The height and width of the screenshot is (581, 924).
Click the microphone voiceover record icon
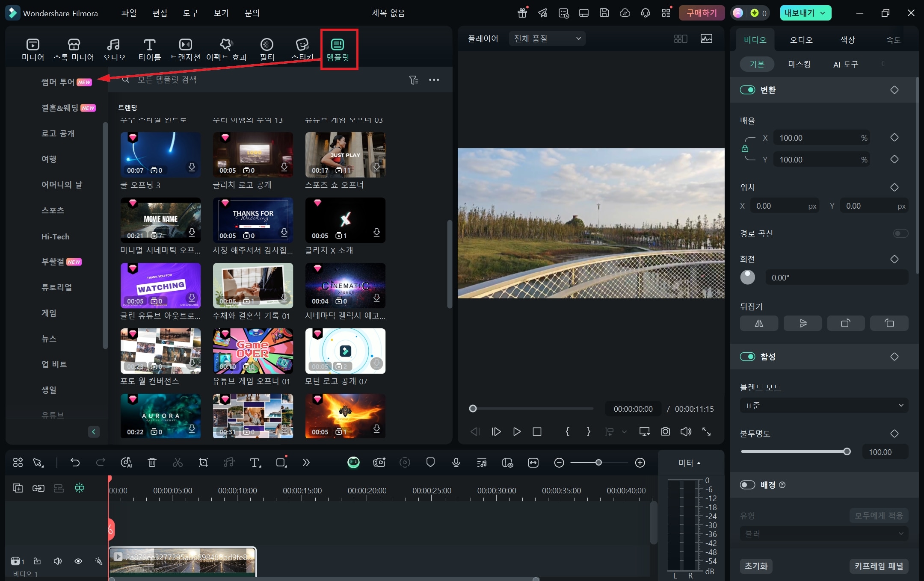click(x=456, y=462)
